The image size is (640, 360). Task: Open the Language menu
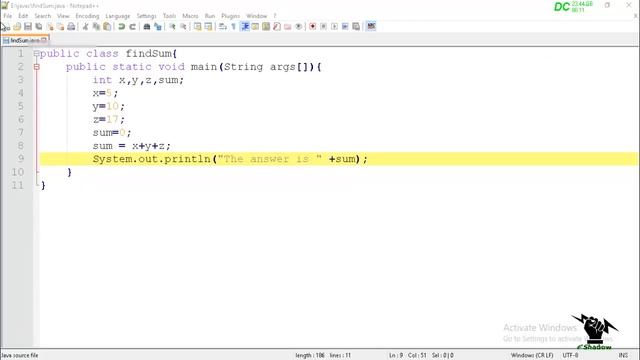(x=118, y=16)
